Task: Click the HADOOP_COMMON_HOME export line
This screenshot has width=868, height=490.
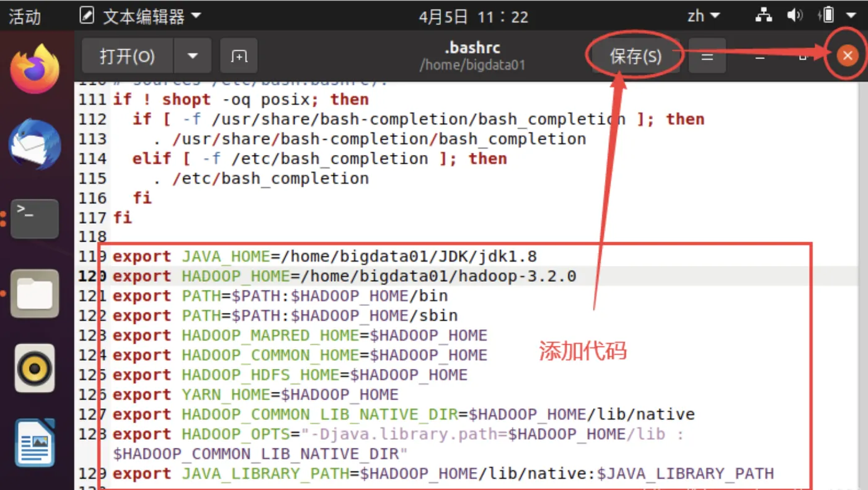Action: click(300, 355)
